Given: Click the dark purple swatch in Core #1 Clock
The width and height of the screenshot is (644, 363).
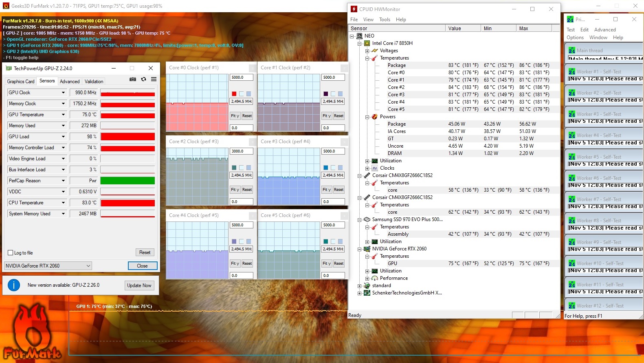Looking at the screenshot, I should click(x=326, y=94).
